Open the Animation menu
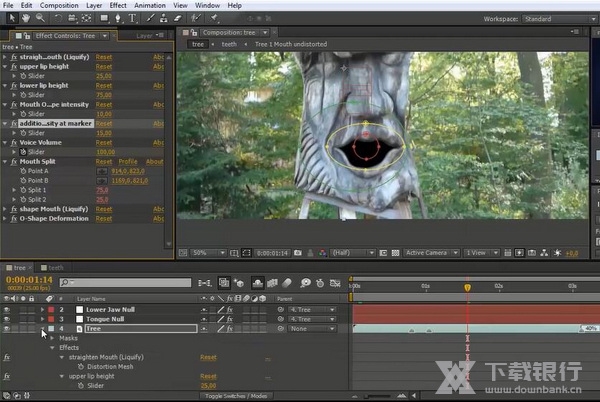Image resolution: width=600 pixels, height=402 pixels. 148,5
